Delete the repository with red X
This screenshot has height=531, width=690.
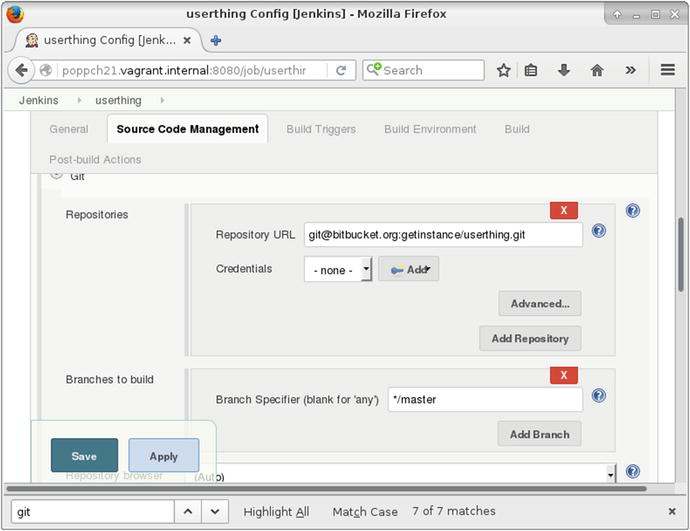(x=564, y=211)
